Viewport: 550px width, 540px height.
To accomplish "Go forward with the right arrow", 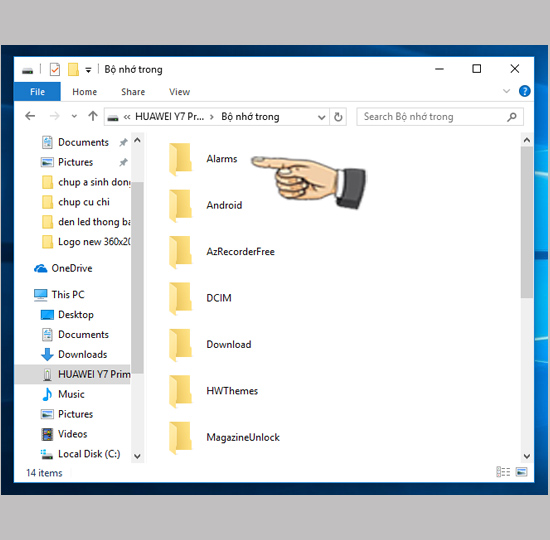I will (54, 116).
